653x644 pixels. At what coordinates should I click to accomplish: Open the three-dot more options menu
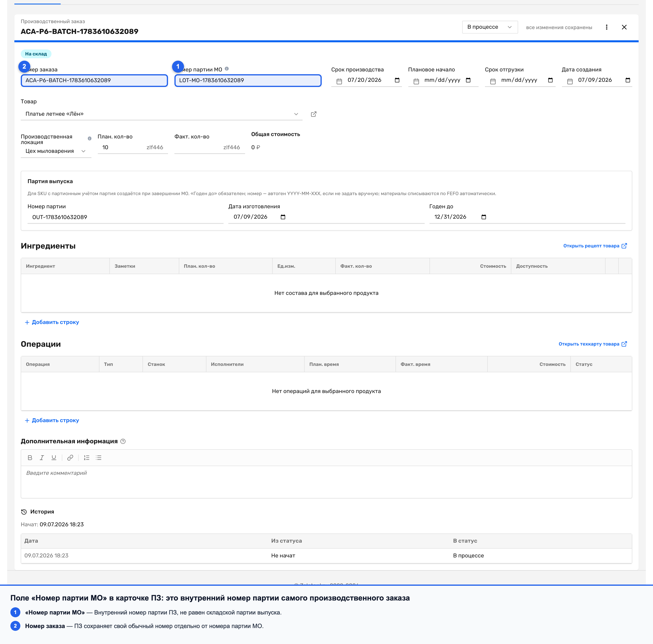[x=607, y=27]
